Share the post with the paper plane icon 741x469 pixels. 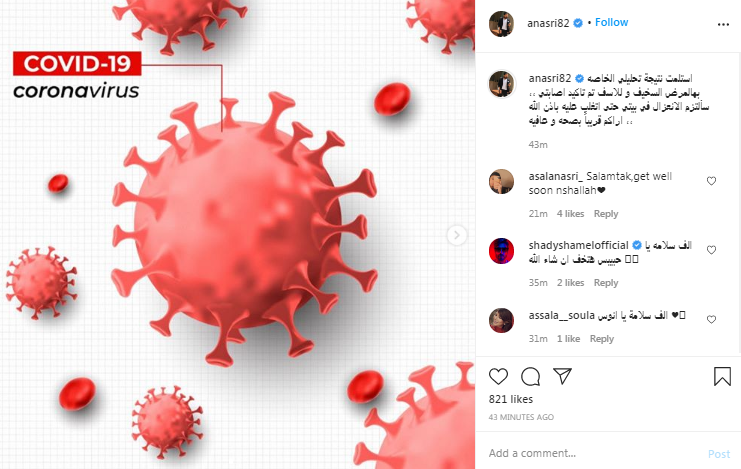(x=562, y=376)
